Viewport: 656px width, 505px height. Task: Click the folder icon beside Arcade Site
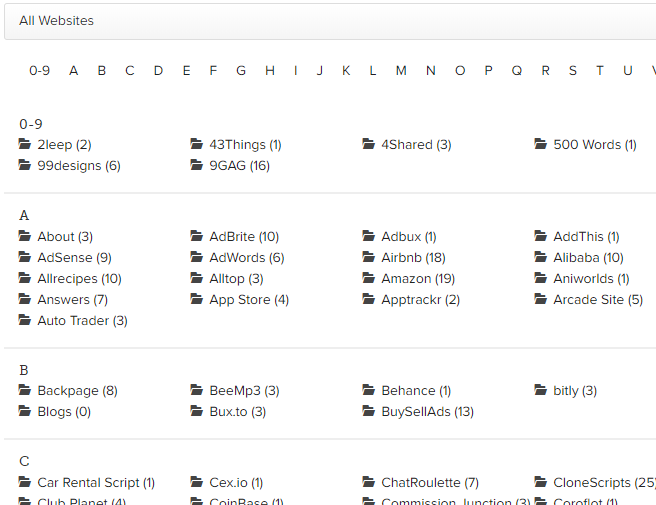(541, 299)
